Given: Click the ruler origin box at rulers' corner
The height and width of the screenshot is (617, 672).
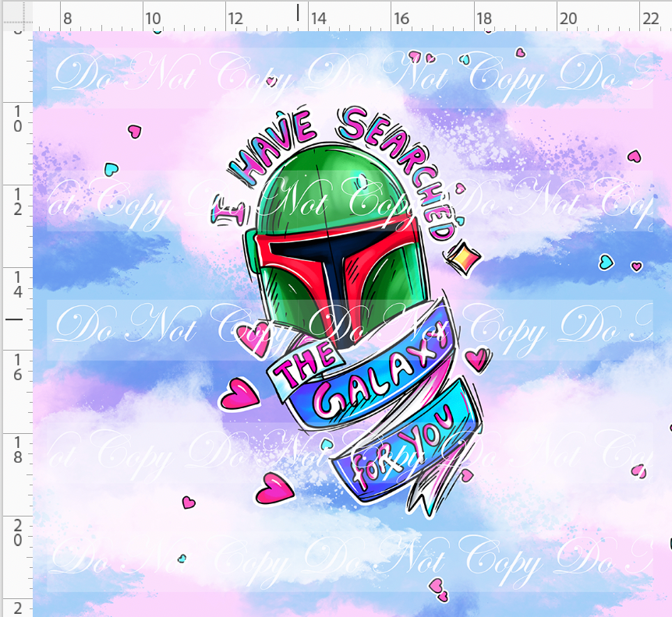Looking at the screenshot, I should click(x=17, y=16).
